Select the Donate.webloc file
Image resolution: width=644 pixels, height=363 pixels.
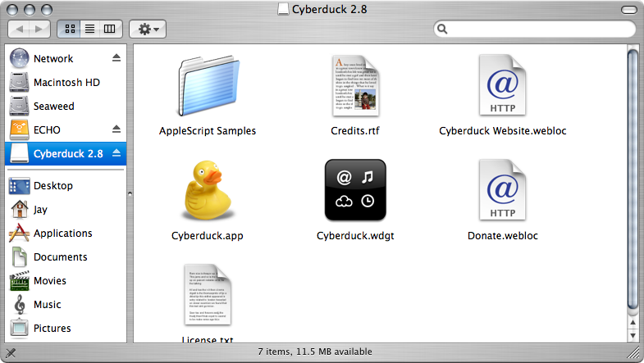pos(502,190)
